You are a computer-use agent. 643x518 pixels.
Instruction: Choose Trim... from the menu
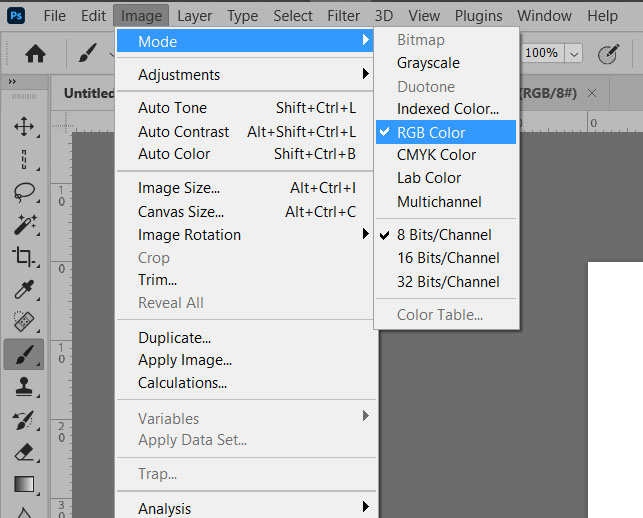(x=245, y=280)
